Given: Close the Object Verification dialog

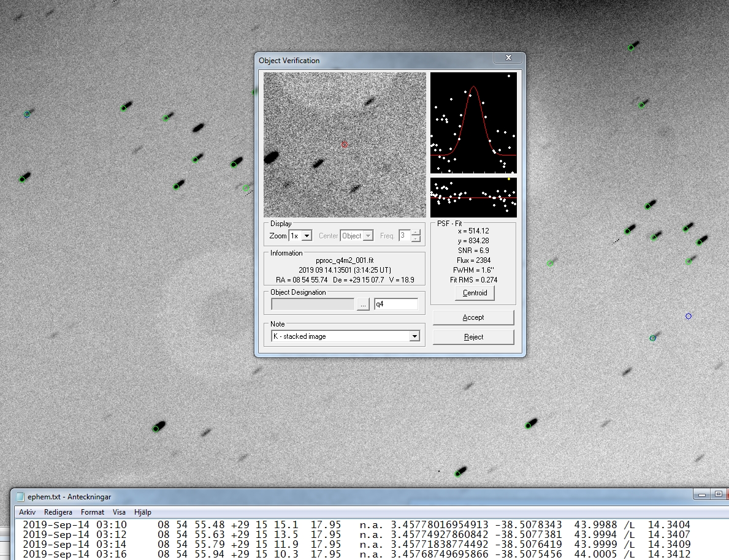Looking at the screenshot, I should (508, 58).
